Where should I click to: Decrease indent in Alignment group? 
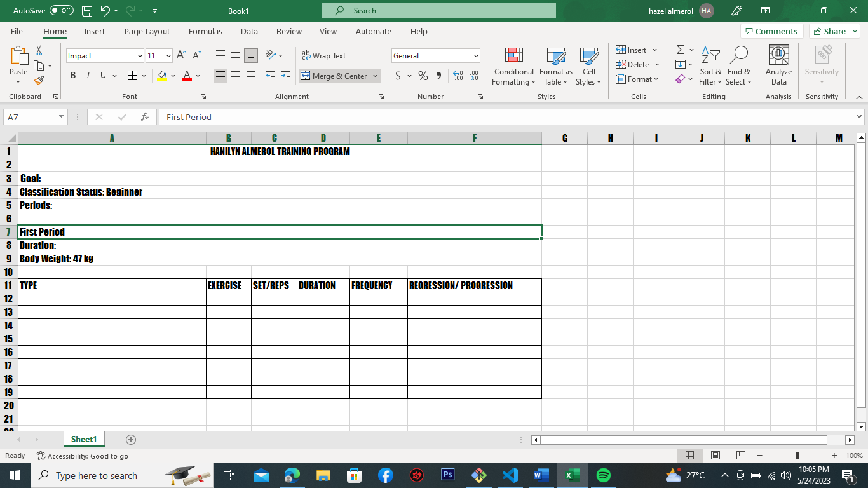point(271,76)
